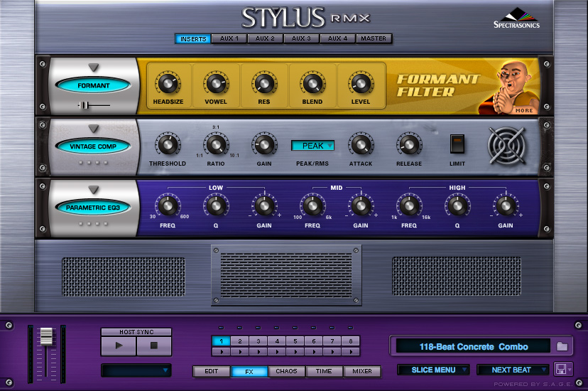Click the play arrow under part 6

click(314, 352)
